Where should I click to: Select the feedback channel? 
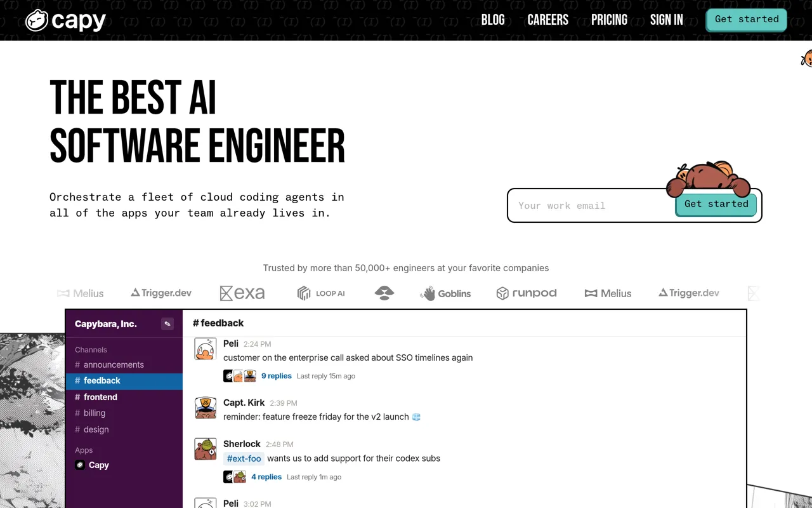124,380
